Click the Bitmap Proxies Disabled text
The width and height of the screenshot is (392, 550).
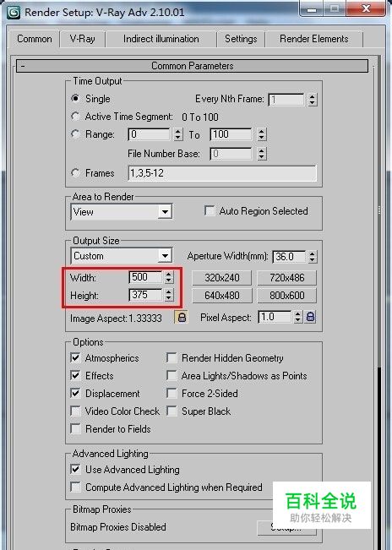coord(118,527)
